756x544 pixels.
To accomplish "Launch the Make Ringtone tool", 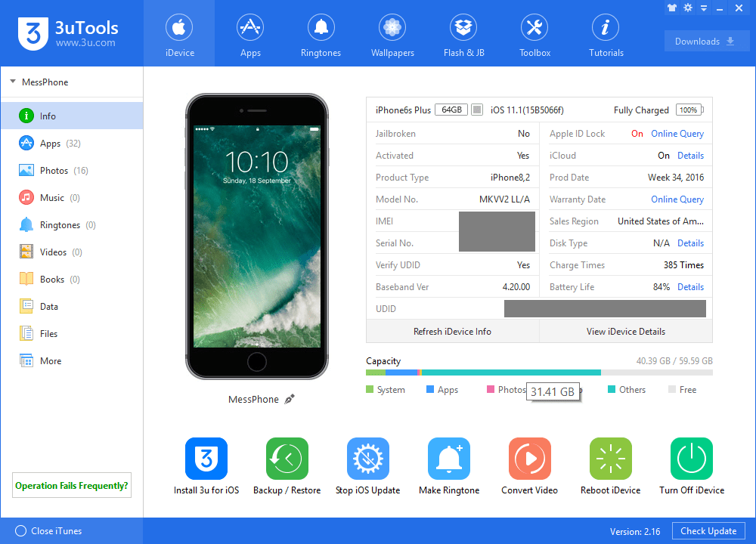I will [x=449, y=459].
